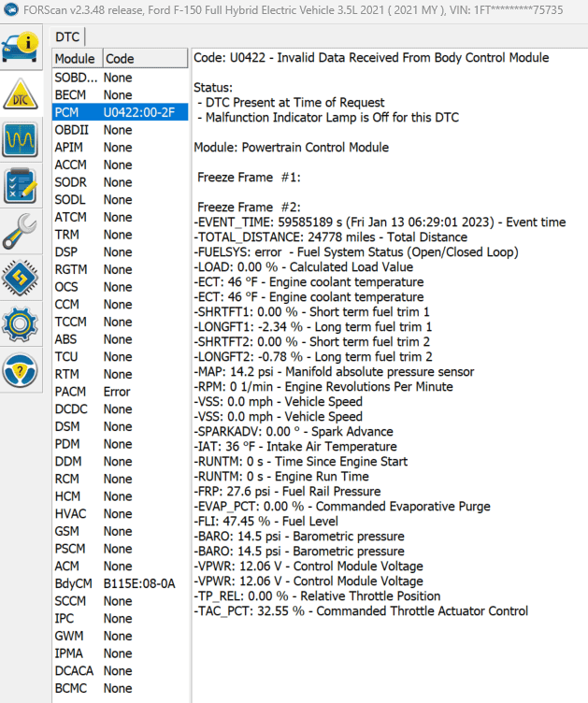
Task: Open the gear settings section
Action: (22, 324)
